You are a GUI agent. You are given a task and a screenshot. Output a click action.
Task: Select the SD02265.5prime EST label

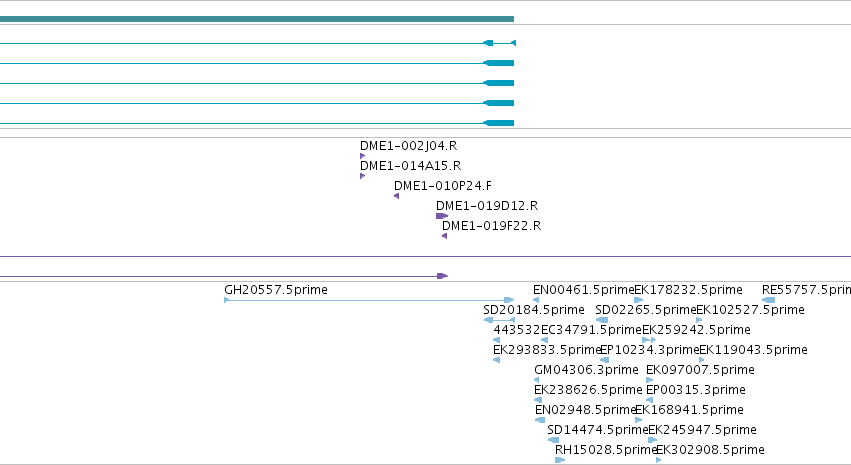tap(645, 310)
